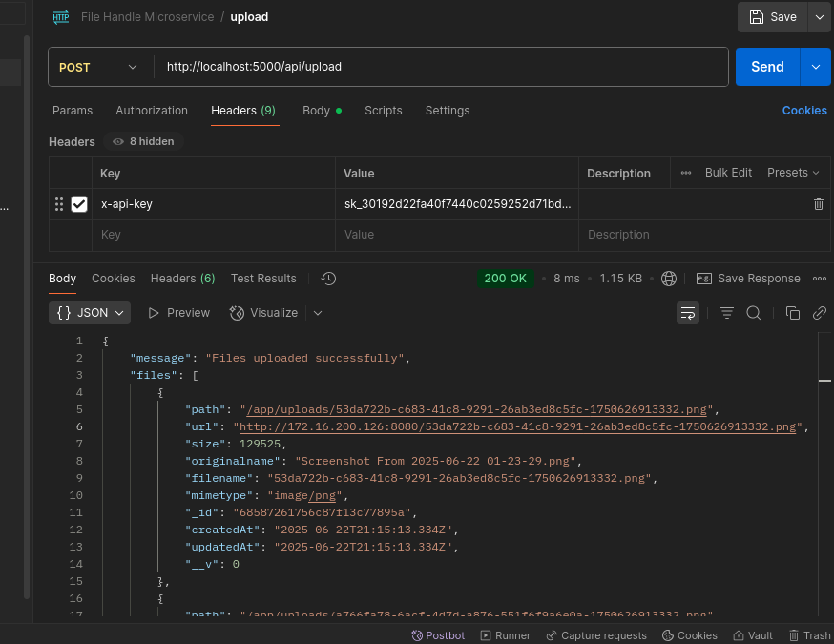Click the network globe icon
The width and height of the screenshot is (834, 644).
[x=669, y=279]
